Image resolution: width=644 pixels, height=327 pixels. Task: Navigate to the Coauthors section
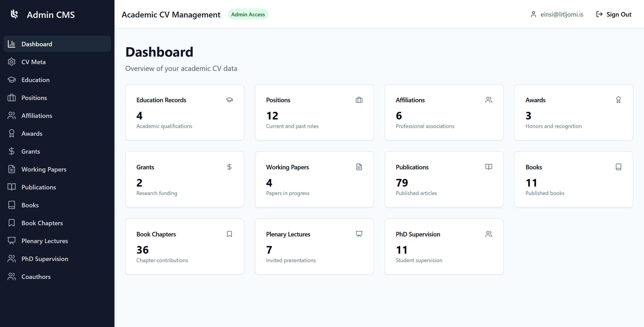pos(36,276)
